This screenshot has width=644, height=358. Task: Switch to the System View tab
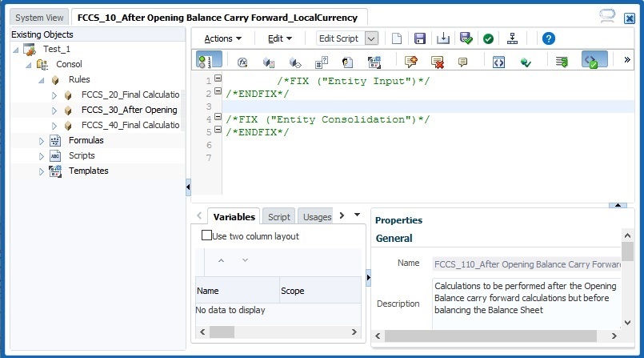tap(39, 18)
